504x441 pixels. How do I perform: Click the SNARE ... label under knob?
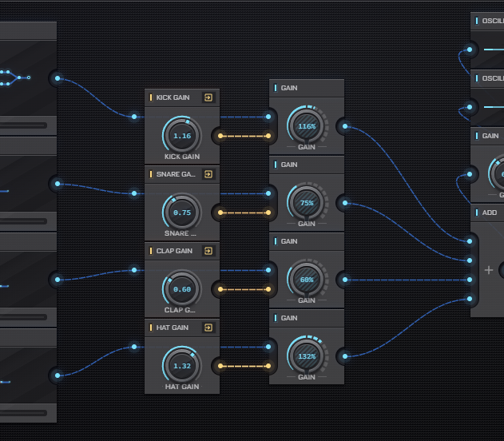point(180,233)
